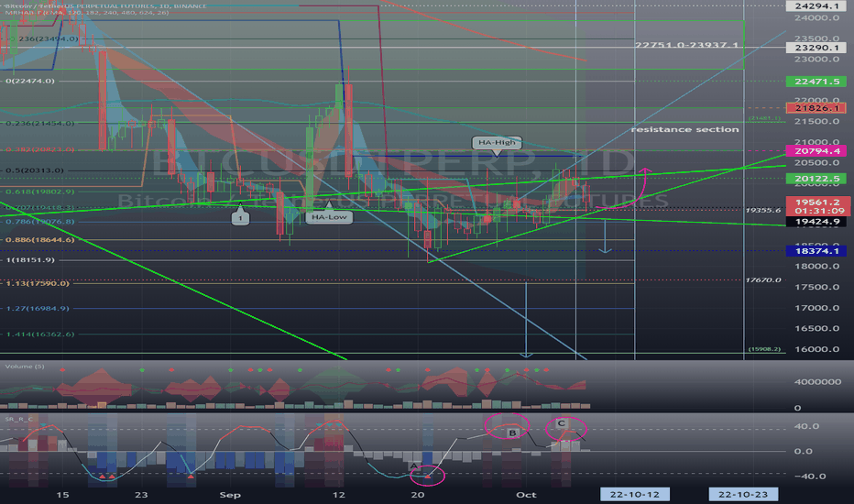Viewport: 854px width, 504px height.
Task: Click the 24294.1 price label
Action: click(816, 6)
